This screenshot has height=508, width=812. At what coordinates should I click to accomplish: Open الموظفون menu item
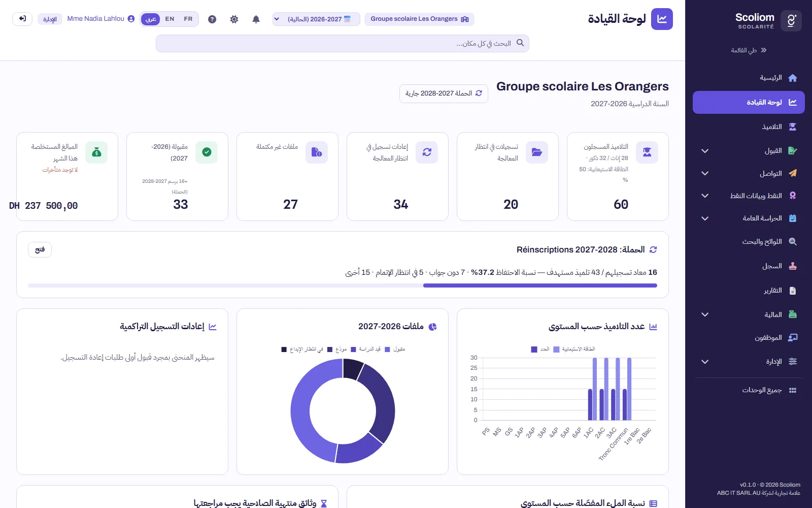click(749, 337)
